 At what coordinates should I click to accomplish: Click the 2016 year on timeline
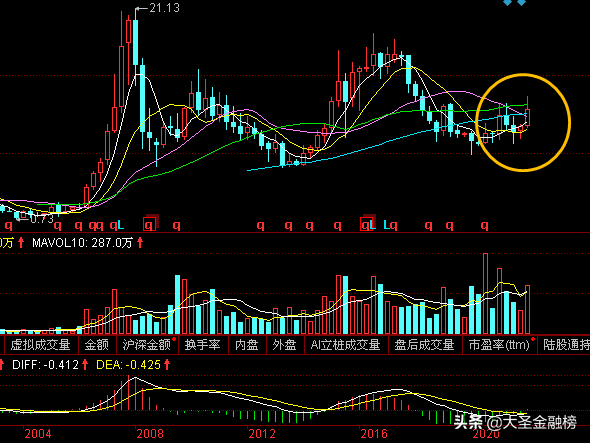[374, 434]
